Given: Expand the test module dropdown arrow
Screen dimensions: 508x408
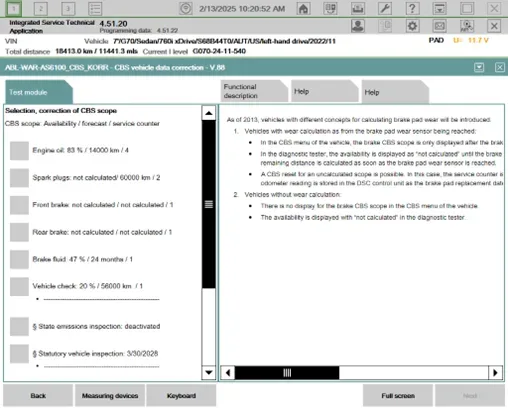Looking at the screenshot, I should [x=479, y=68].
